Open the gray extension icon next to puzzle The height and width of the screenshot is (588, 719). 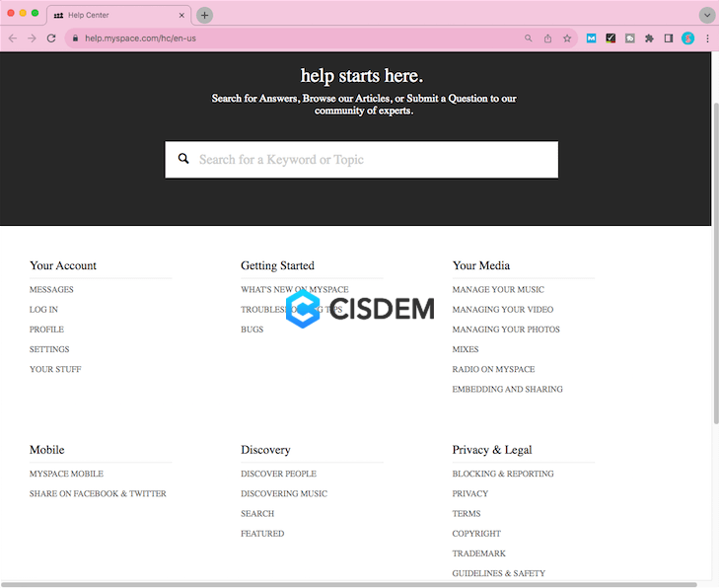coord(630,38)
